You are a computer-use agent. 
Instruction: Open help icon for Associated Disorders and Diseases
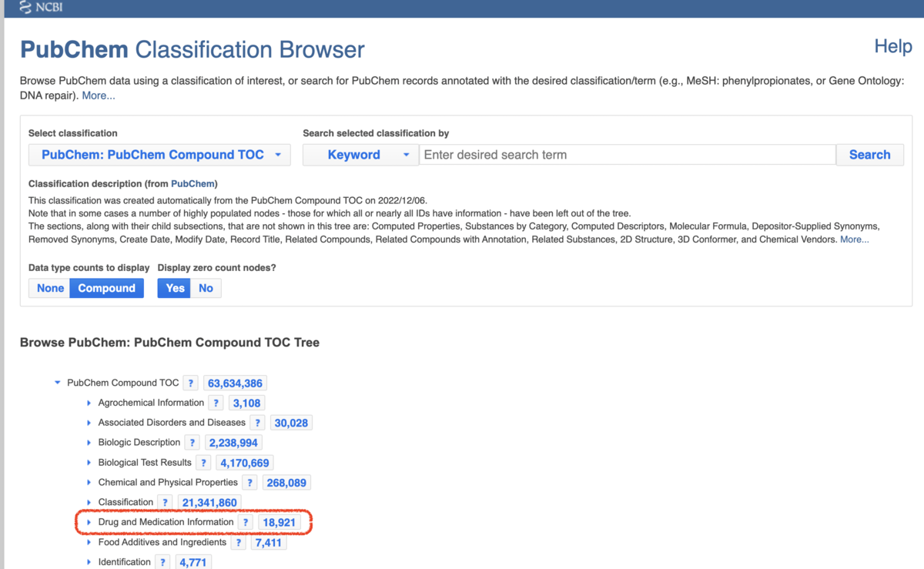pyautogui.click(x=258, y=423)
